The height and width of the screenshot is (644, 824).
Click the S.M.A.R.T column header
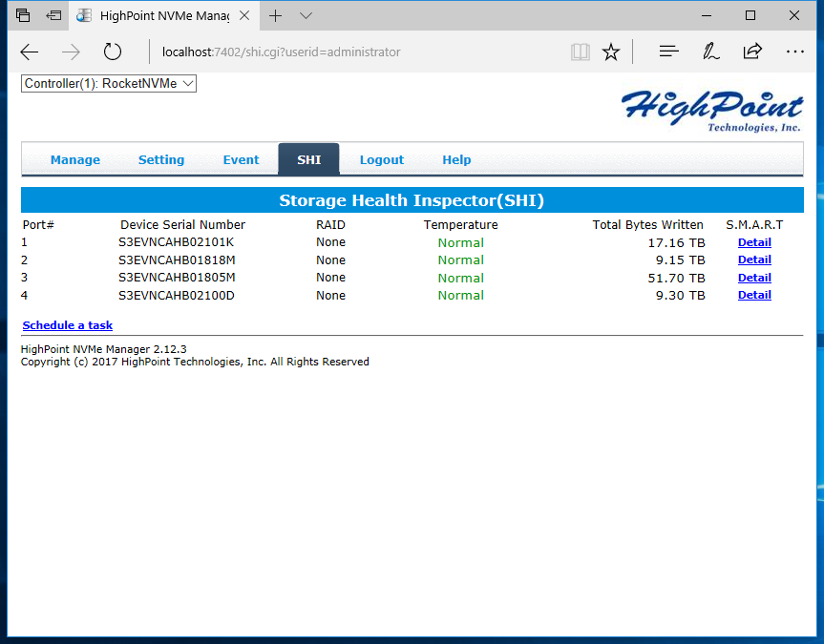point(754,225)
